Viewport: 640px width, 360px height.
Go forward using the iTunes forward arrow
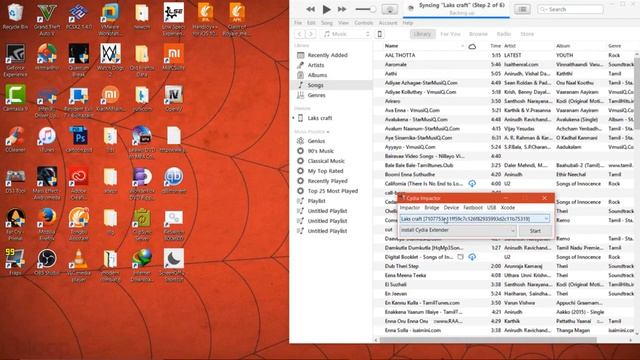click(310, 34)
